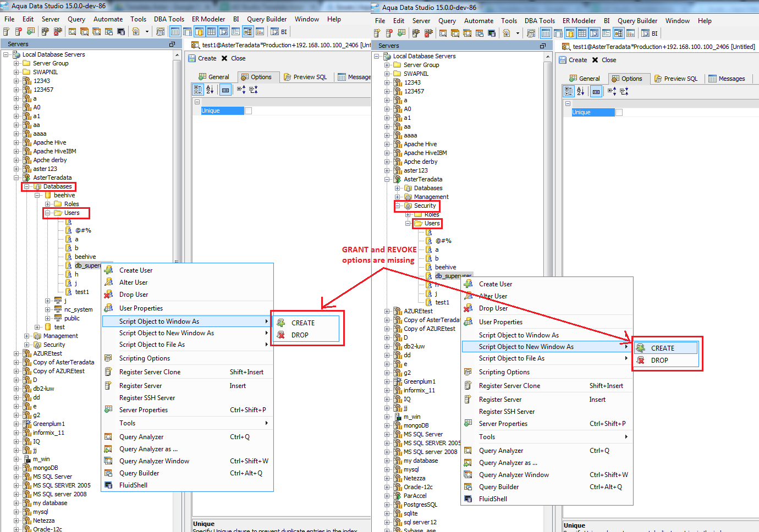Collapse the AsterTeradata node in left tree
This screenshot has width=759, height=532.
16,178
